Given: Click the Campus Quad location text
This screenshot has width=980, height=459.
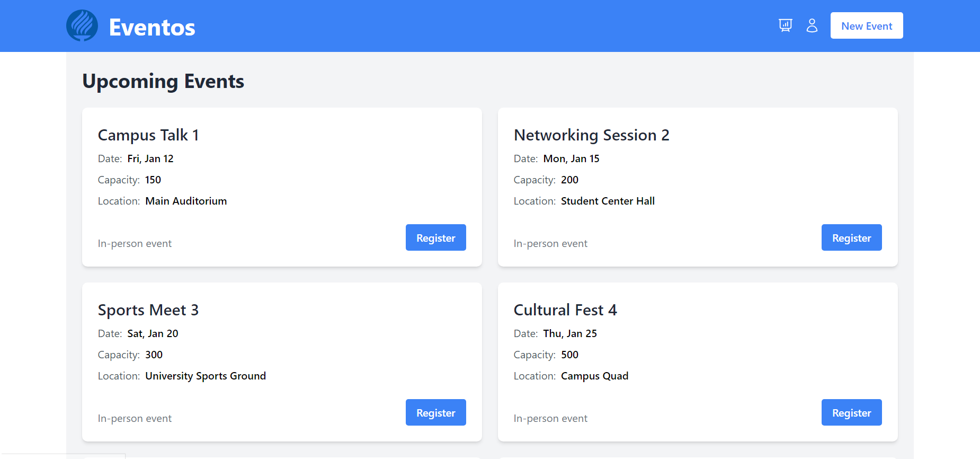Looking at the screenshot, I should pyautogui.click(x=594, y=376).
